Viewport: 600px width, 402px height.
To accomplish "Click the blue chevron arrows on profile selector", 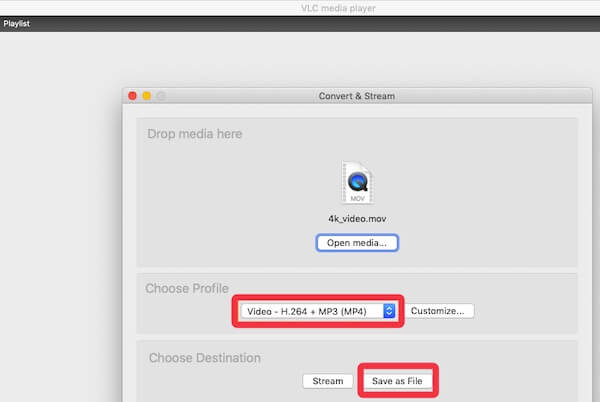I will pos(390,311).
